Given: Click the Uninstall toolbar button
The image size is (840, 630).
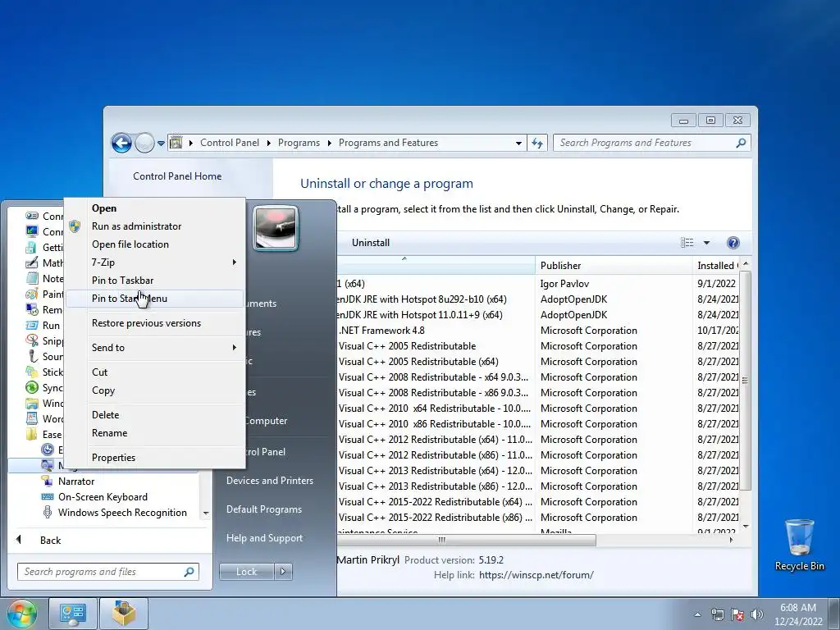Looking at the screenshot, I should pyautogui.click(x=371, y=243).
